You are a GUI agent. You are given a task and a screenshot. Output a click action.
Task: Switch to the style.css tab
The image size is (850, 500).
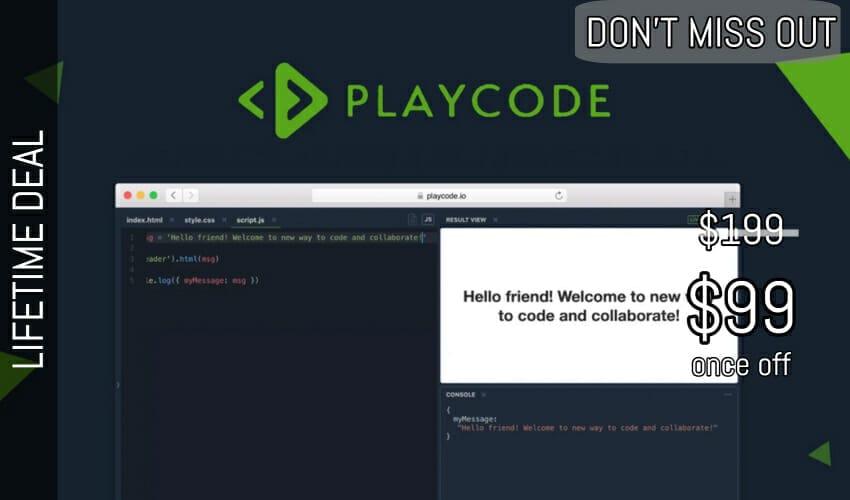[x=199, y=219]
